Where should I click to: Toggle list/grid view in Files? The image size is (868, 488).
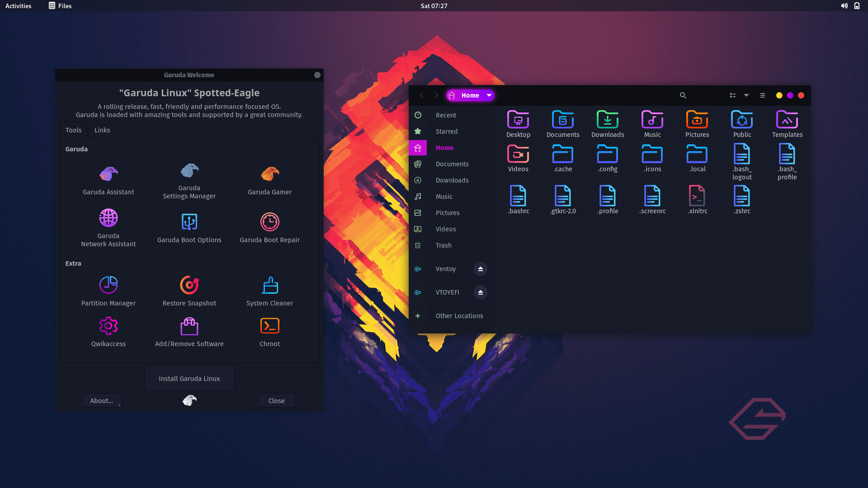(x=733, y=95)
